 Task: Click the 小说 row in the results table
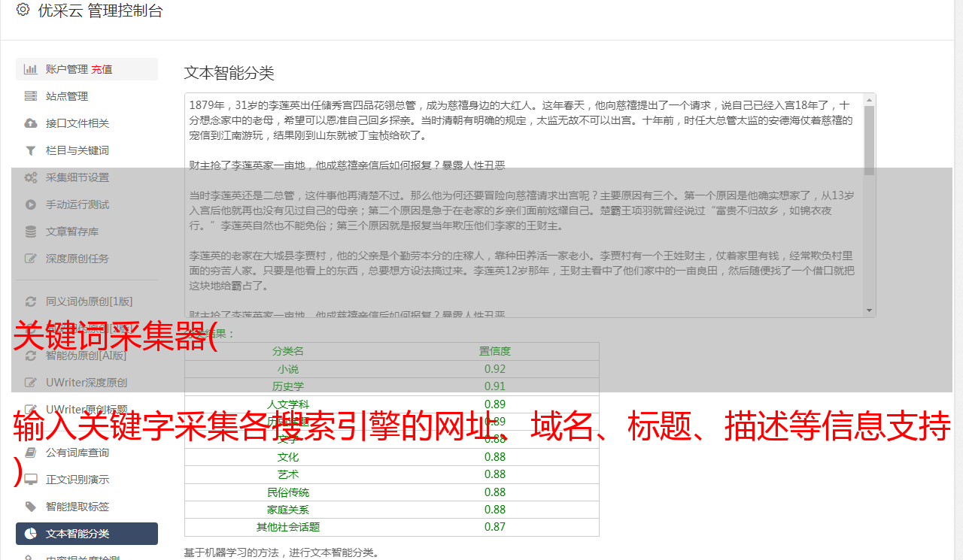click(x=391, y=369)
